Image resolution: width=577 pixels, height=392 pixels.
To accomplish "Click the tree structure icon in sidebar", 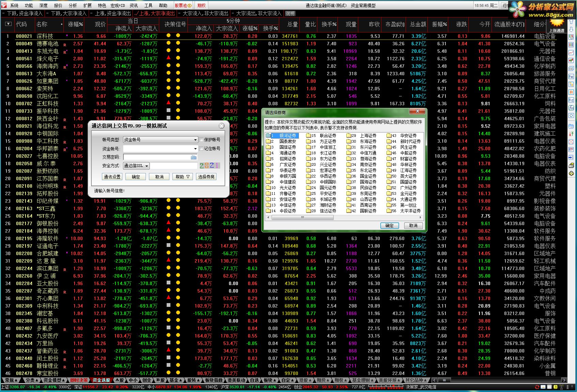I will pos(571,84).
